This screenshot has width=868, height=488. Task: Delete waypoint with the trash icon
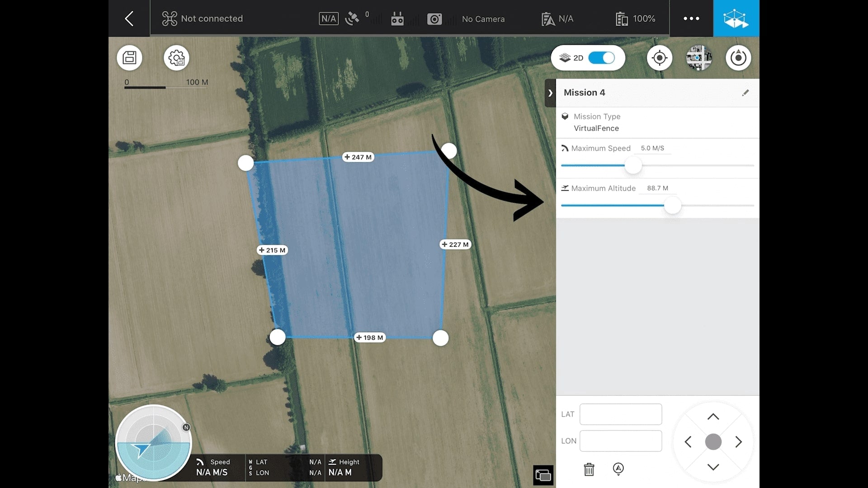pos(589,469)
